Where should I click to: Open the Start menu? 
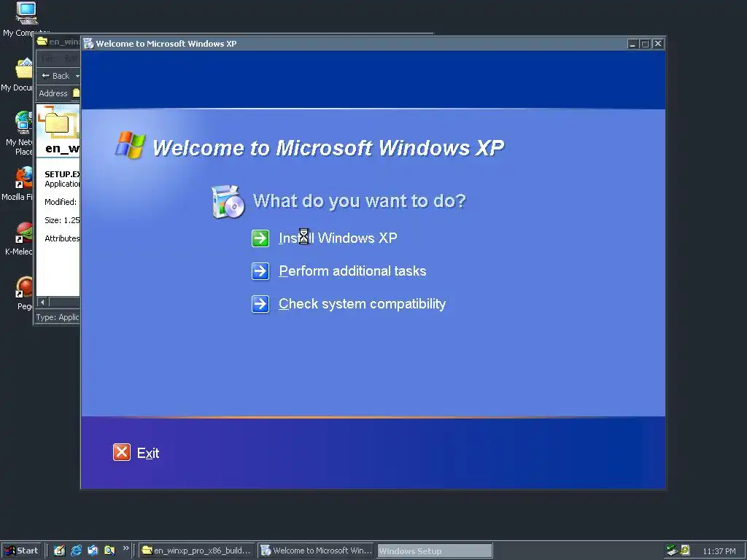coord(21,551)
